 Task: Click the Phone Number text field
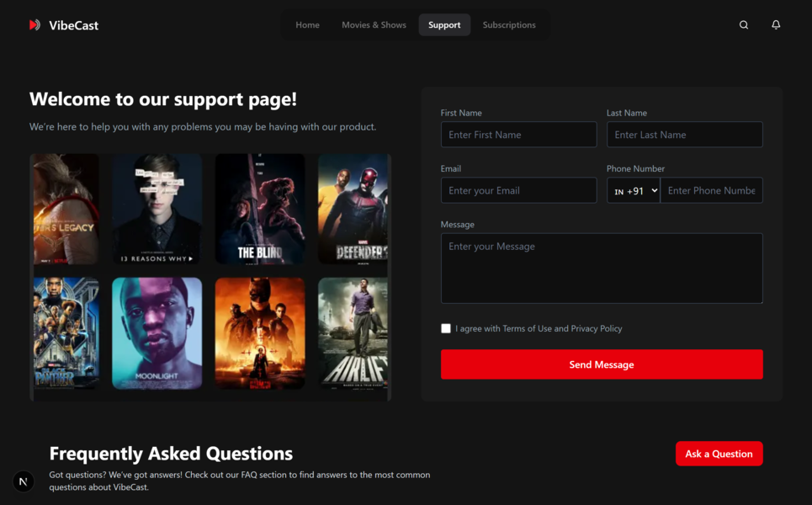(711, 190)
